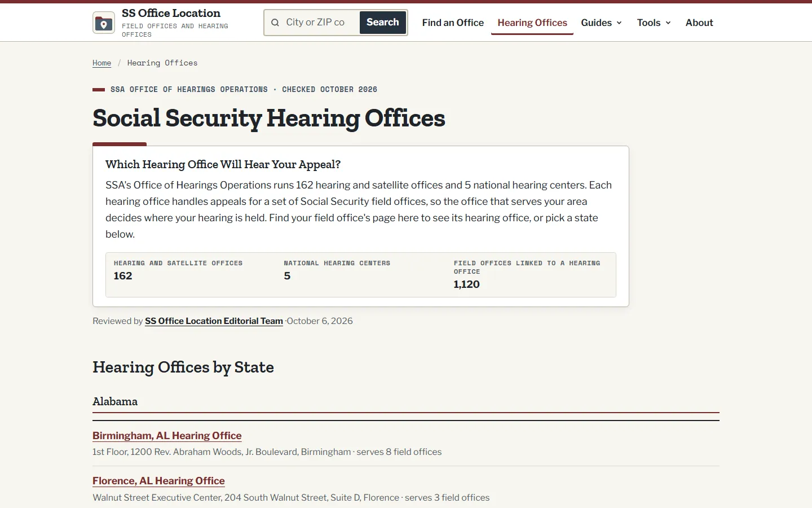Click the Birmingham address line "1st Floor, 1200 Rev. Abraham Woods"
812x508 pixels.
click(x=267, y=452)
